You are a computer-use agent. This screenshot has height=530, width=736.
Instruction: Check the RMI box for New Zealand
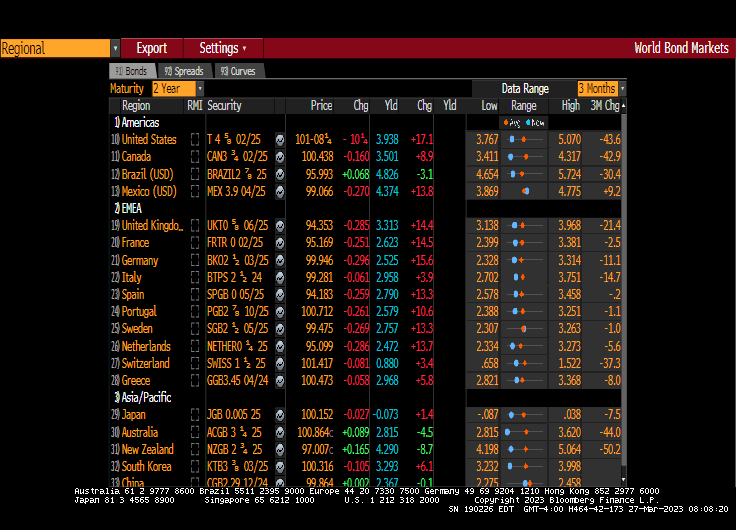[195, 450]
